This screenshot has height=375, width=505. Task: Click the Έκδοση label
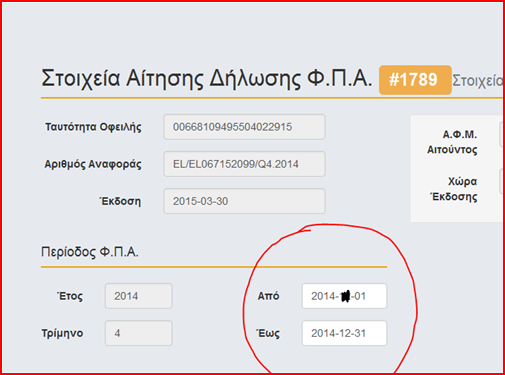pos(121,201)
